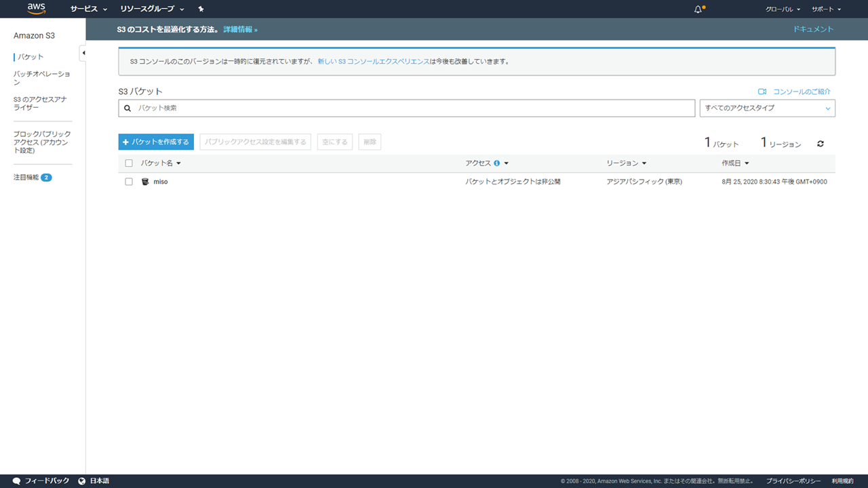Open 注目機能 in the sidebar
Viewport: 868px width, 488px height.
tap(33, 178)
